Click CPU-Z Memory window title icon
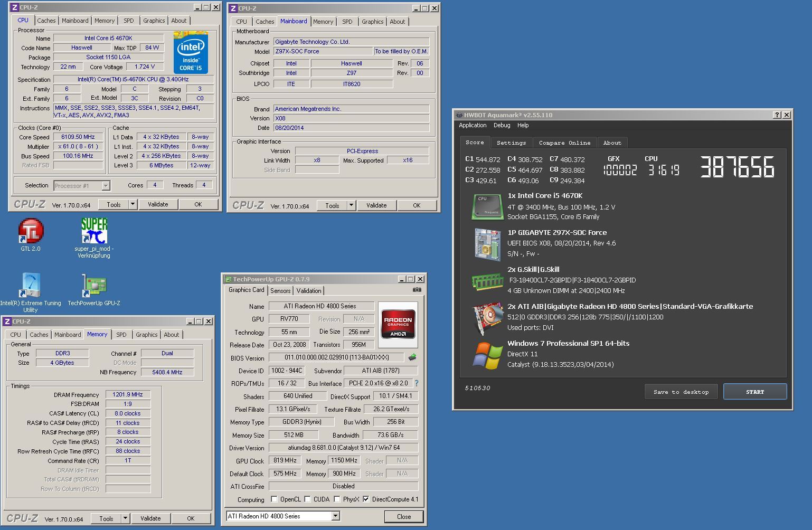812x530 pixels. (7, 321)
